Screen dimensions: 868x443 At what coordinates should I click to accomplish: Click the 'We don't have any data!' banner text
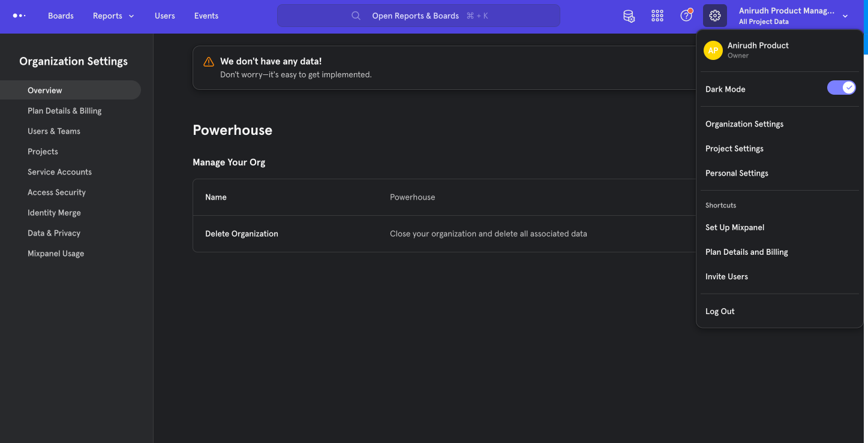(x=271, y=61)
